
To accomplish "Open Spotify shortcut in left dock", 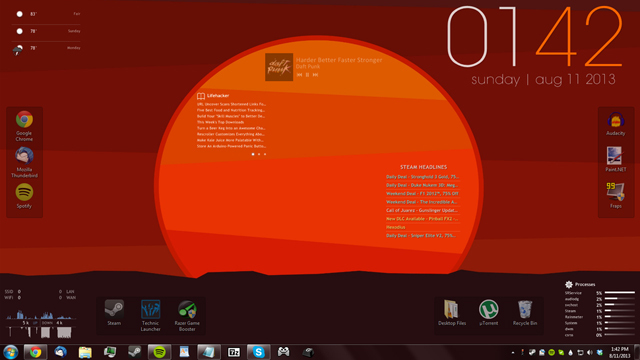I will 24,196.
